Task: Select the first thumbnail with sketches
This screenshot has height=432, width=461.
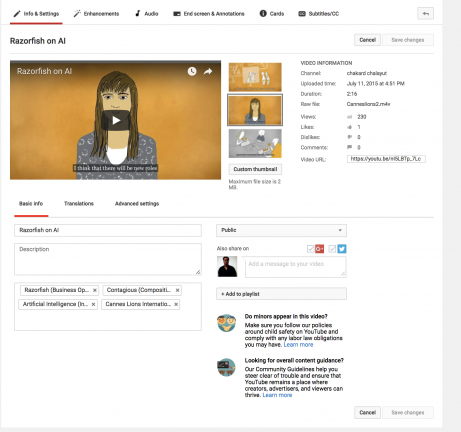Action: click(255, 77)
